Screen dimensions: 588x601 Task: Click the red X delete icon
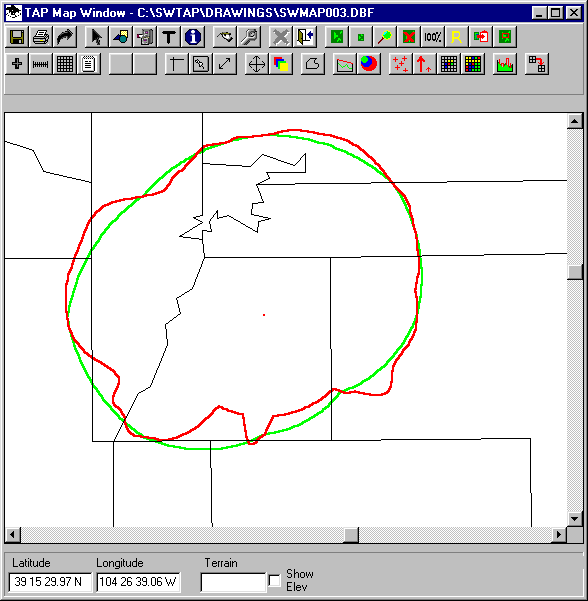tap(409, 37)
